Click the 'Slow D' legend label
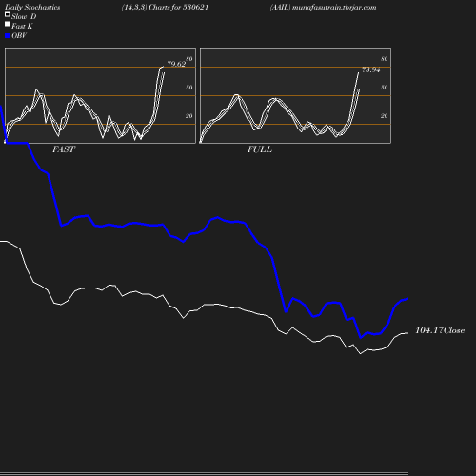 (x=24, y=16)
